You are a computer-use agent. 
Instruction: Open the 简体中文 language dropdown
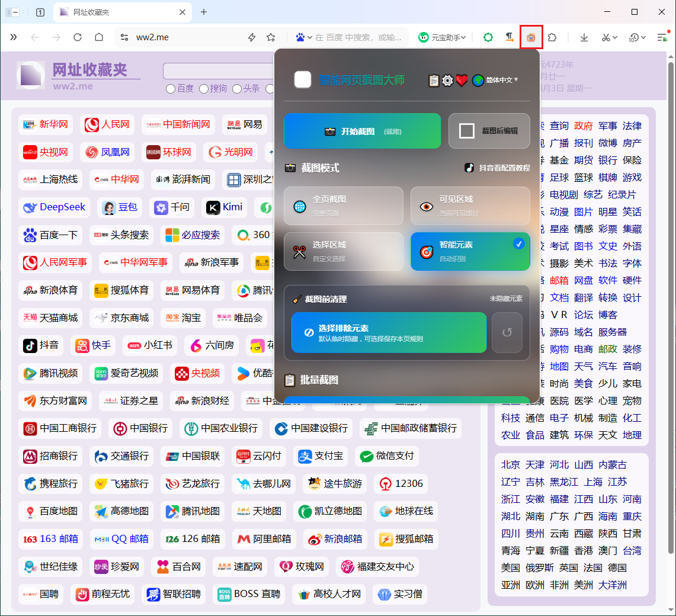495,80
